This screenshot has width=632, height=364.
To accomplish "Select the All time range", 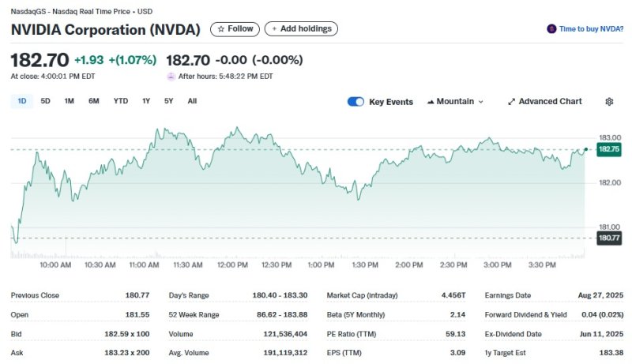I will pyautogui.click(x=192, y=101).
